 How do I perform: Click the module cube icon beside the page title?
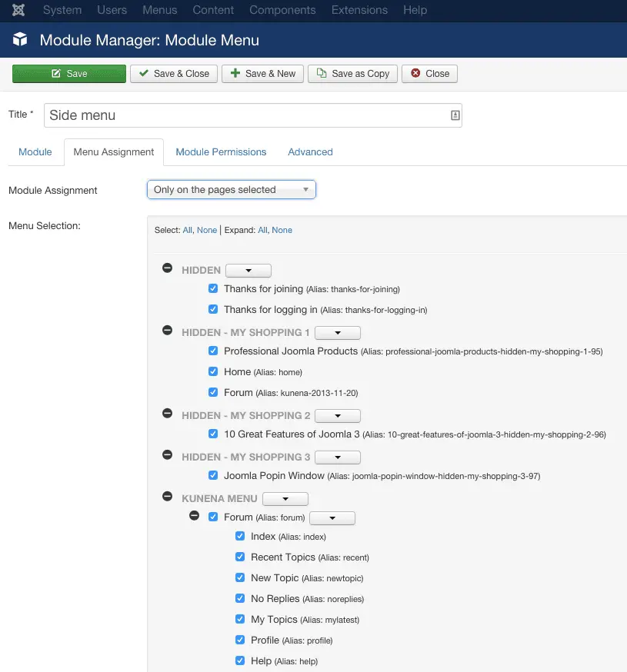tap(20, 39)
